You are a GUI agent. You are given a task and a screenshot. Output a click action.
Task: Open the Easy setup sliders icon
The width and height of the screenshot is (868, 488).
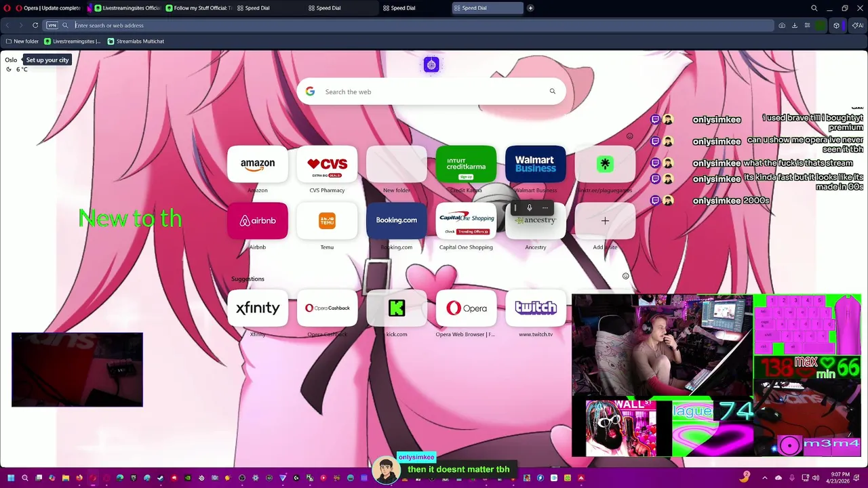pos(807,25)
